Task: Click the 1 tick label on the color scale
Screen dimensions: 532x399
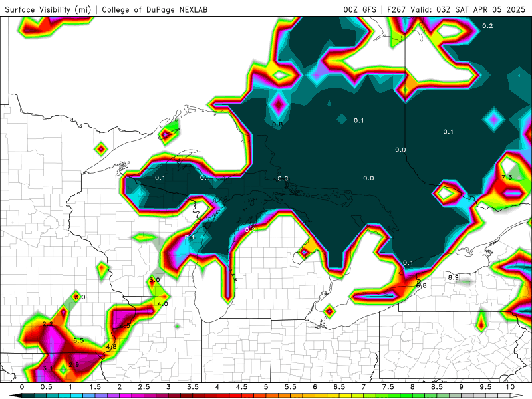Action: [70, 387]
